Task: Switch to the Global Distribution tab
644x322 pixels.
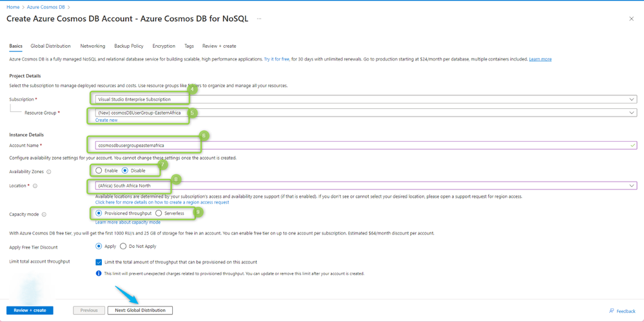Action: [50, 46]
